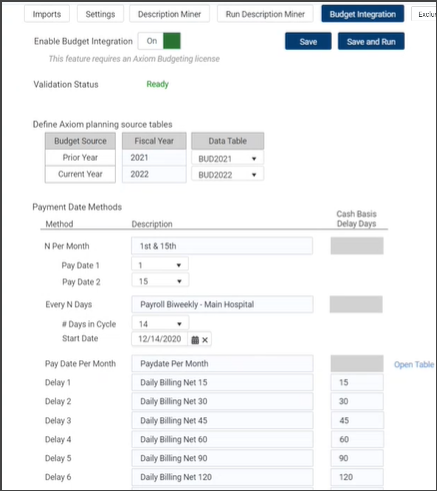Click the Payroll Biweekly description field
437x491 pixels.
click(222, 304)
